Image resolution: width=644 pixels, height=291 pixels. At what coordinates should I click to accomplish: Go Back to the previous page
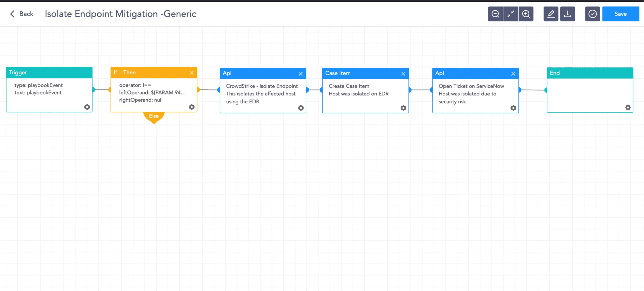22,14
